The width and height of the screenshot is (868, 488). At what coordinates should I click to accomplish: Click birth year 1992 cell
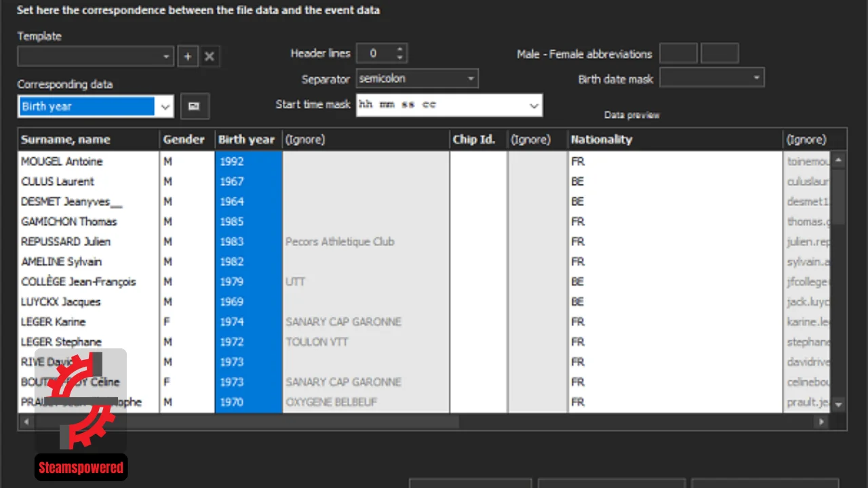click(248, 161)
